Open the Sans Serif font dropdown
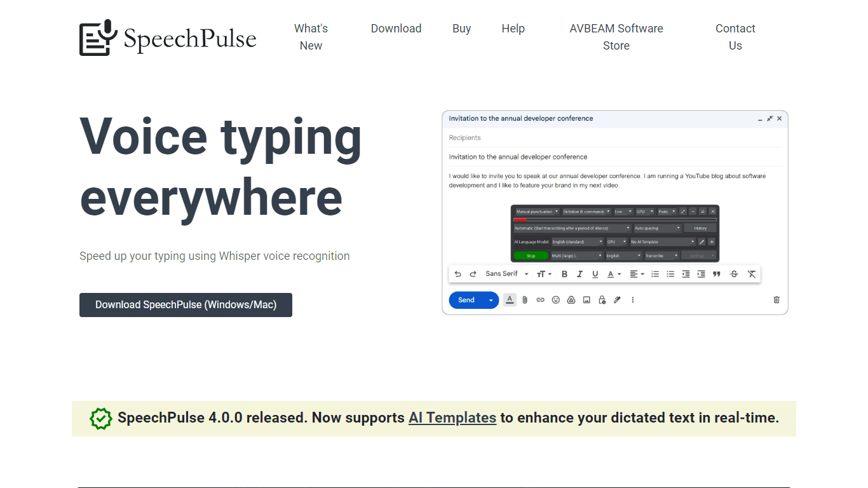The width and height of the screenshot is (868, 488). [507, 274]
